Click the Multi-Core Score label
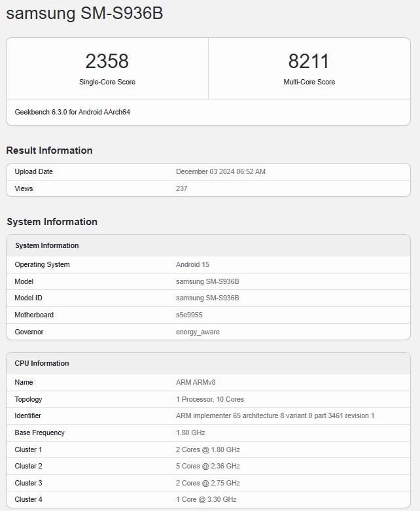420x511 pixels. click(309, 82)
